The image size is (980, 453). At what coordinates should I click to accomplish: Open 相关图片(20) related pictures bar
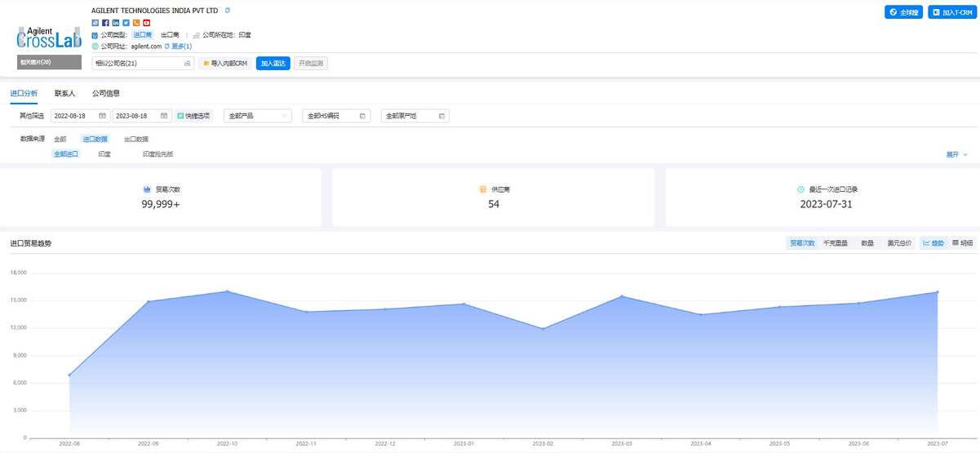(49, 62)
